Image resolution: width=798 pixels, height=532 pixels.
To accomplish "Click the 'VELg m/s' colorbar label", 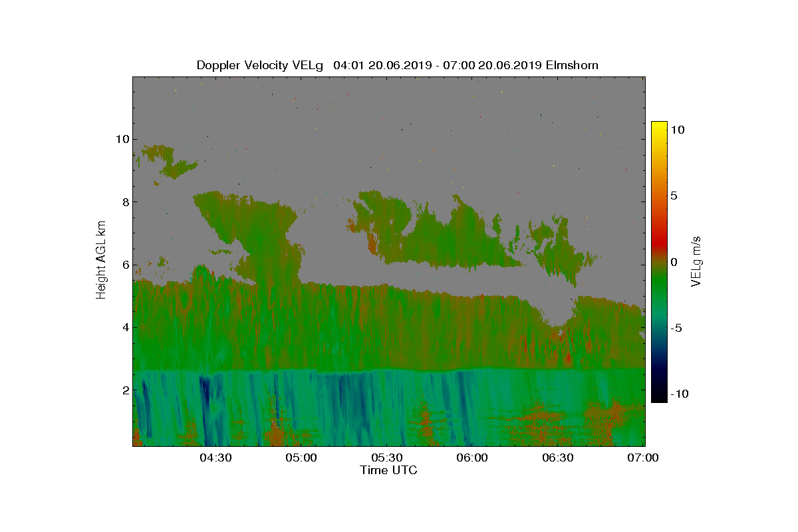I will [697, 261].
